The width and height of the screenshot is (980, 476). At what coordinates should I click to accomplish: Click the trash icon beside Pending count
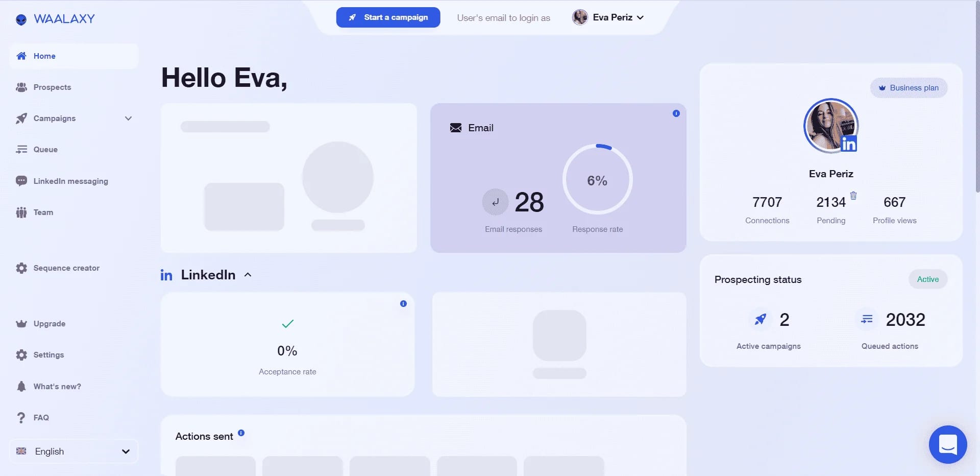(853, 196)
